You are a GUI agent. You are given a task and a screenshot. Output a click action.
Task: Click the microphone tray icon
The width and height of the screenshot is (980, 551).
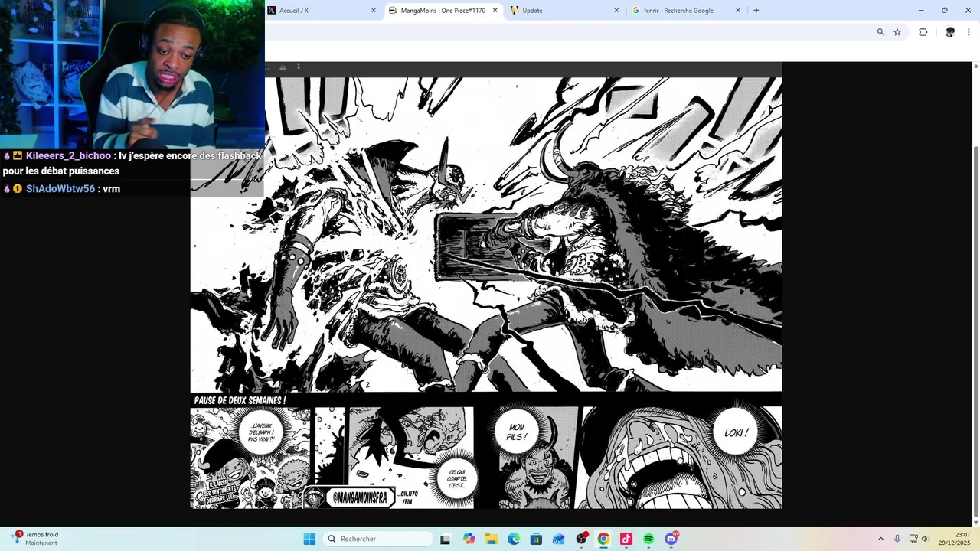[x=897, y=539]
